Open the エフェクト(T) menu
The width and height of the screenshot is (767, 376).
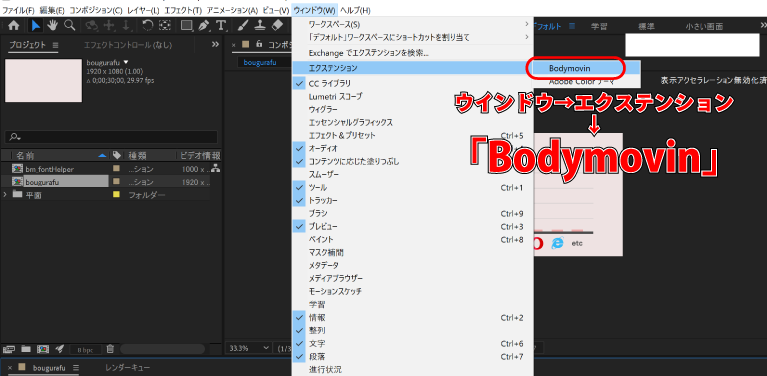click(183, 10)
